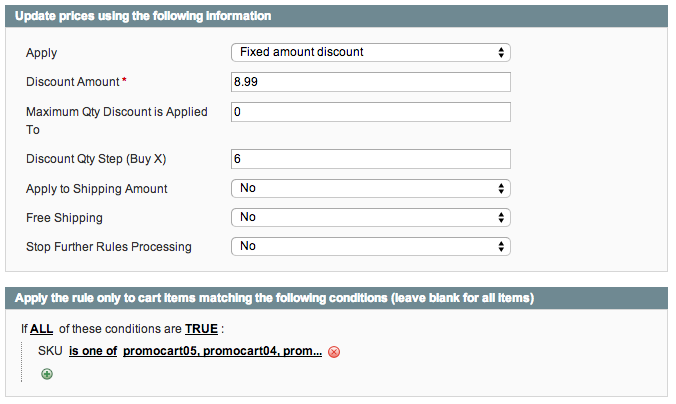
Task: Click the Discount Qty Step input
Action: 371,159
